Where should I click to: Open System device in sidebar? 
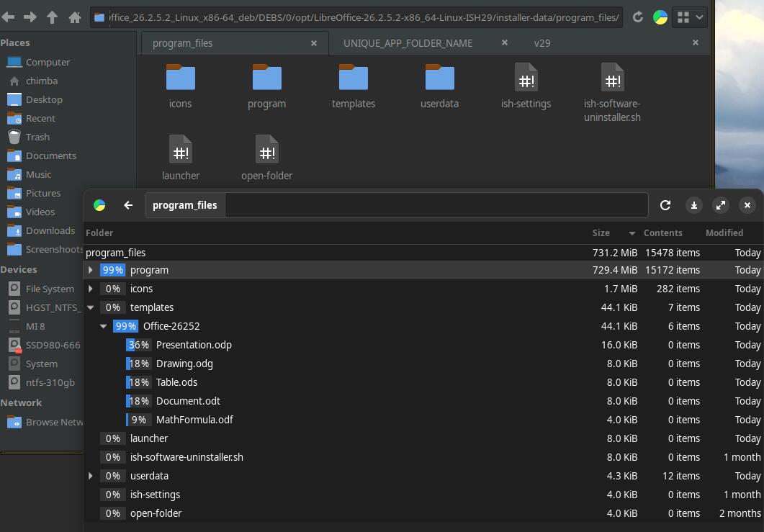[x=42, y=364]
